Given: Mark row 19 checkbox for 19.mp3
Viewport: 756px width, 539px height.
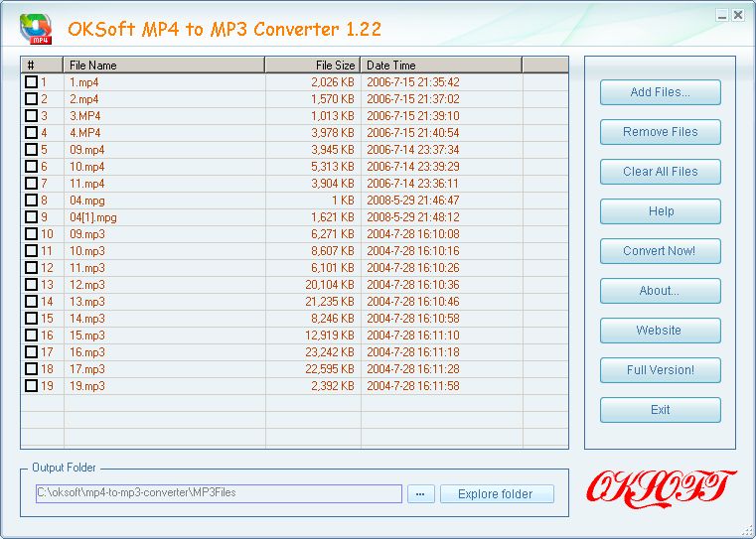Looking at the screenshot, I should tap(32, 385).
